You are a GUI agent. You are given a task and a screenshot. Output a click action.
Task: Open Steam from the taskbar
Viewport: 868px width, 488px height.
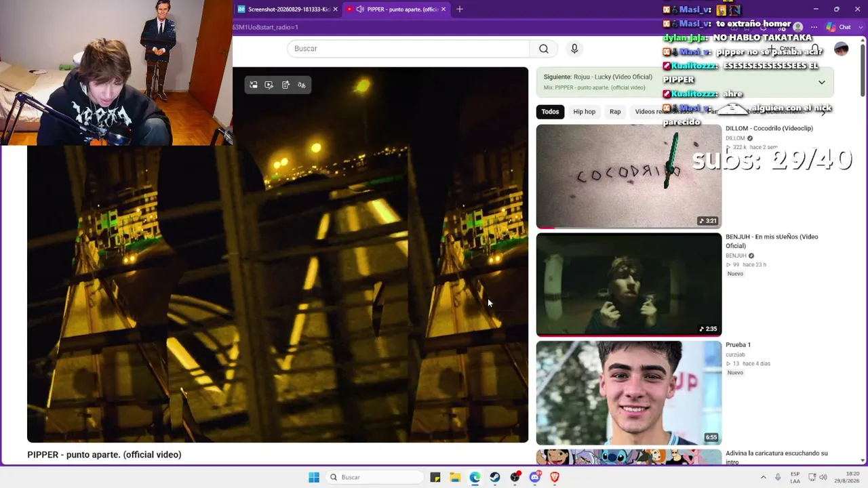tap(495, 477)
